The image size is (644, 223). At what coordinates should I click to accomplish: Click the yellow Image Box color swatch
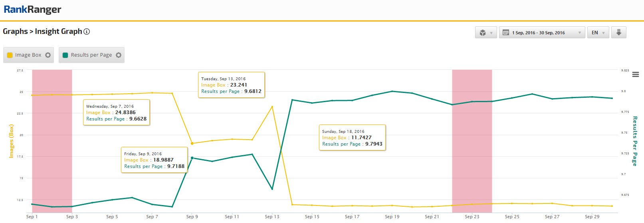(10, 55)
